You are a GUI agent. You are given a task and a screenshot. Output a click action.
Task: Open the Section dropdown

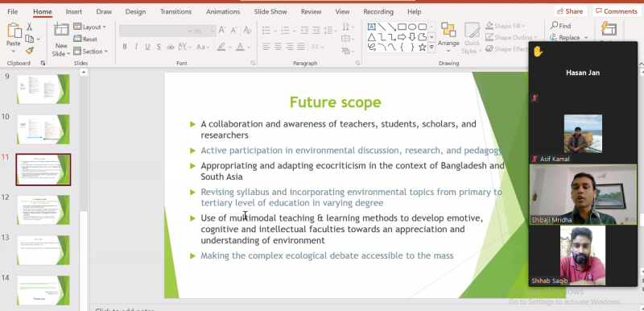pyautogui.click(x=90, y=52)
